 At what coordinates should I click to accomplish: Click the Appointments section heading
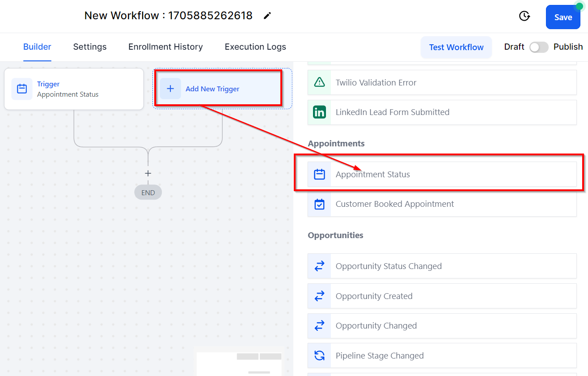point(336,143)
